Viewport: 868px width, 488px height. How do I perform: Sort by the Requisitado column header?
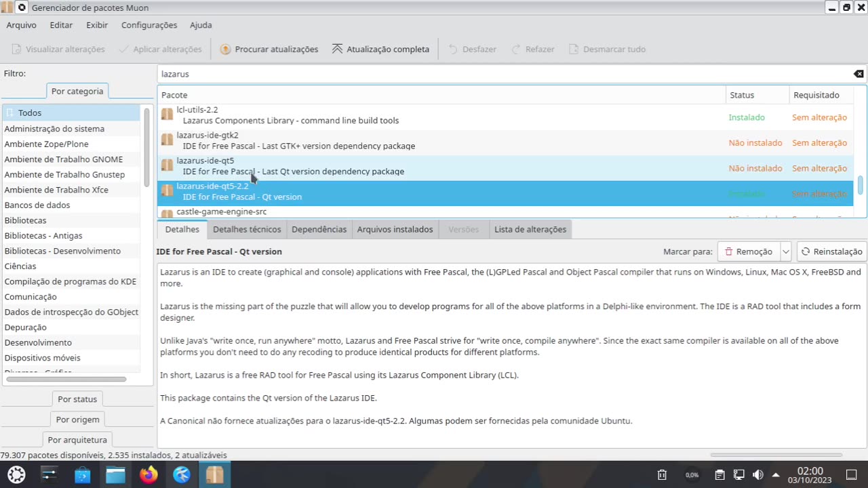(x=821, y=95)
